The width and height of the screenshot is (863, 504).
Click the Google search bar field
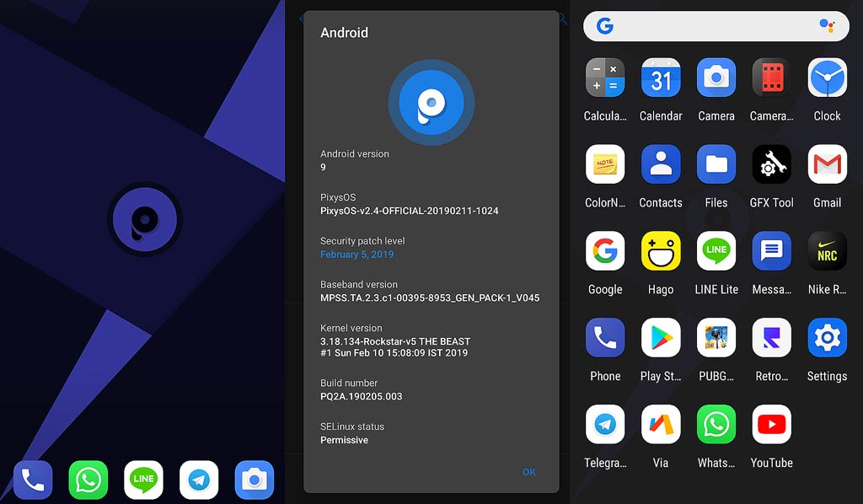pyautogui.click(x=716, y=26)
